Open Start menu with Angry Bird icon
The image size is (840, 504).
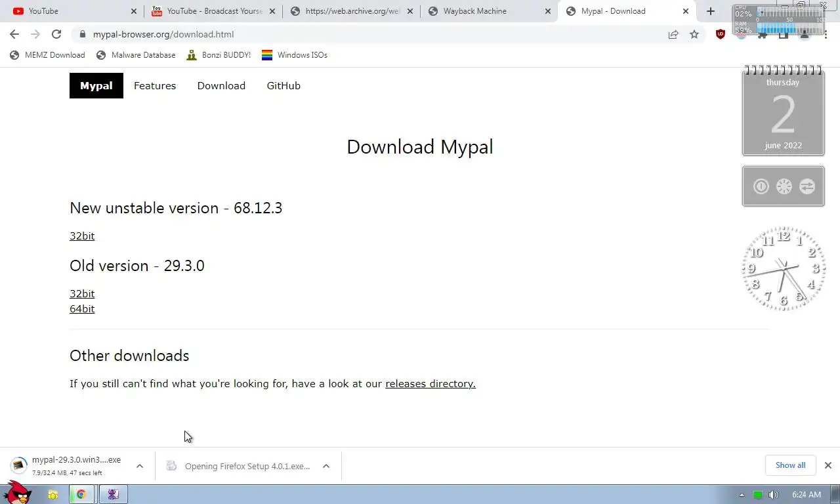[16, 492]
